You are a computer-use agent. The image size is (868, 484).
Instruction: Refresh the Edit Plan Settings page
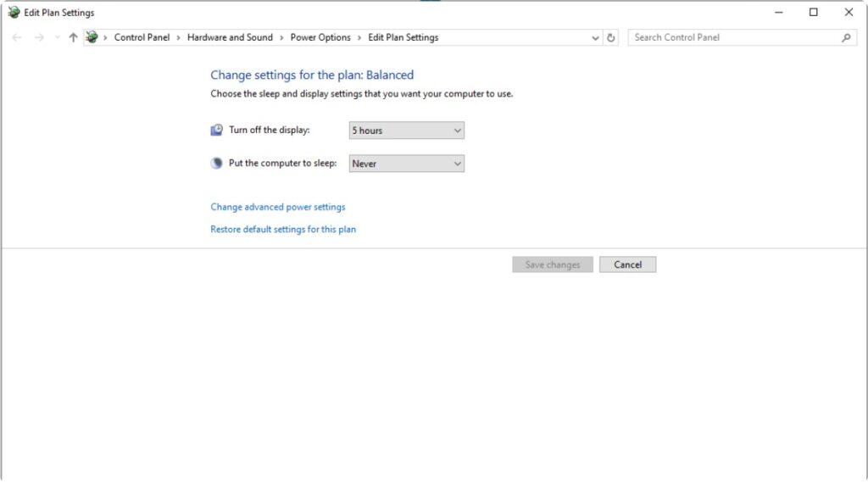pyautogui.click(x=610, y=37)
